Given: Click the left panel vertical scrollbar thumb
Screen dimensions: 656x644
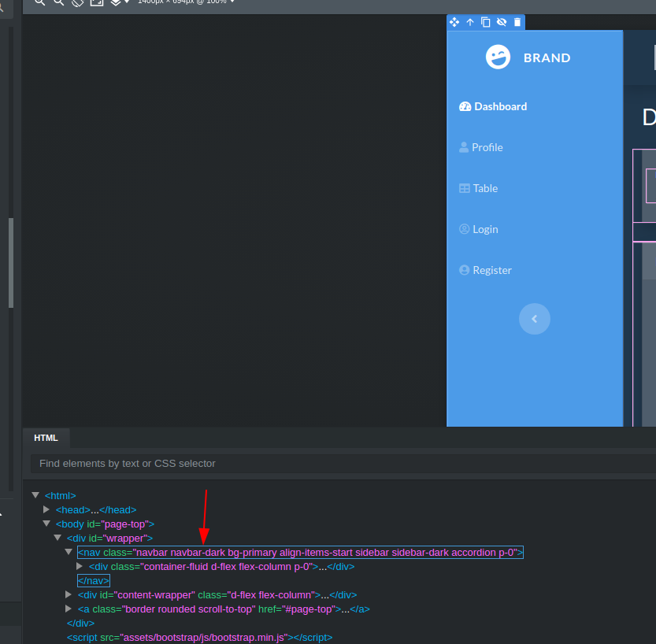Looking at the screenshot, I should pyautogui.click(x=11, y=263).
